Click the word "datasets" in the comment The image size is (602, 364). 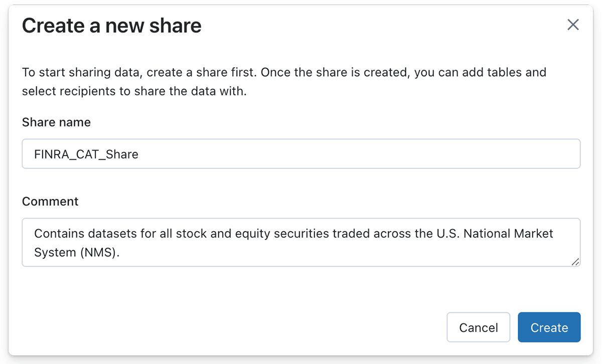109,234
